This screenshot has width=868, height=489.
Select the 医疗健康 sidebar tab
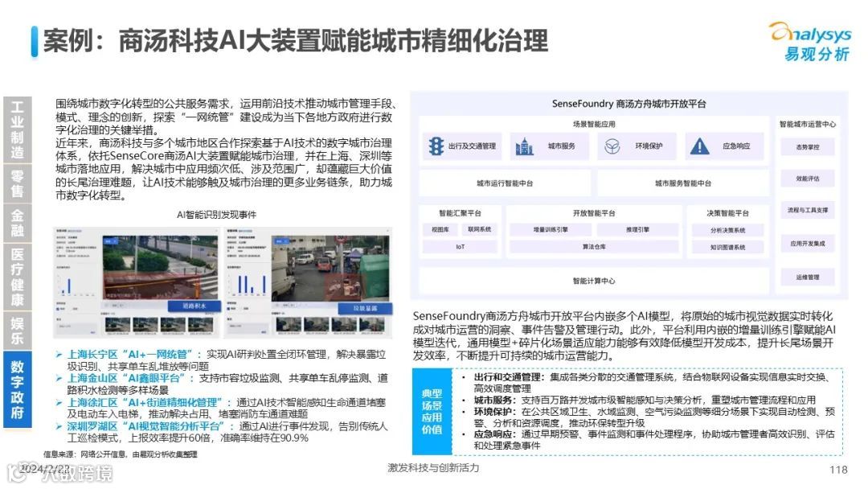tap(17, 277)
